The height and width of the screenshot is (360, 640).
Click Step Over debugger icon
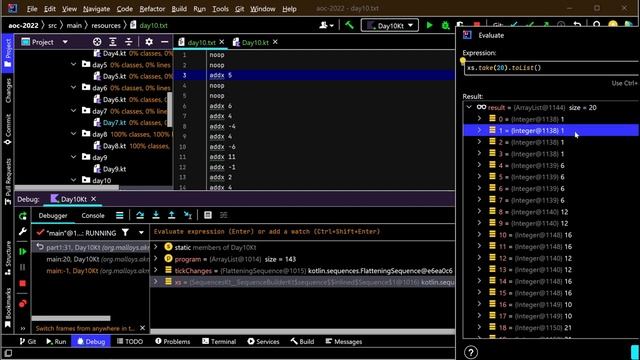[140, 215]
